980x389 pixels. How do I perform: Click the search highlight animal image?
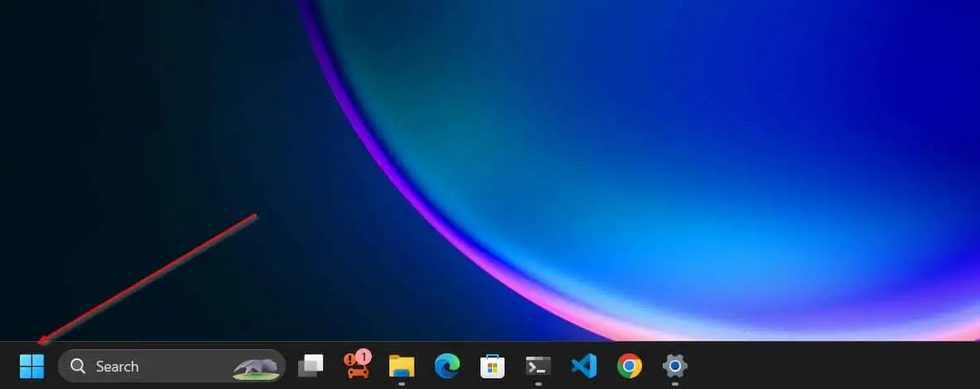click(x=256, y=368)
